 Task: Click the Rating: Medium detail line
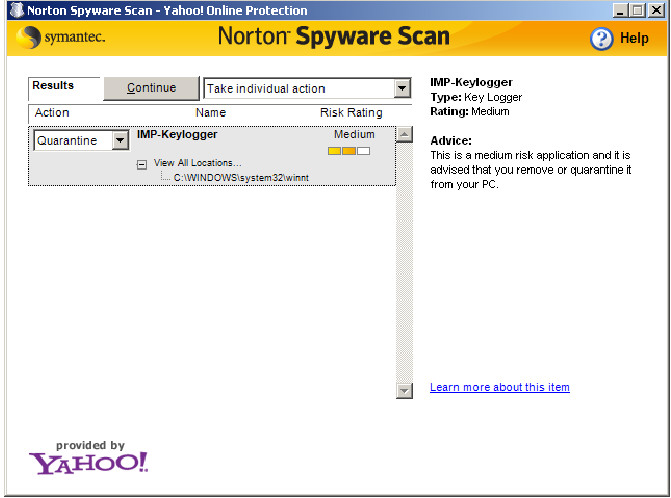click(x=469, y=112)
